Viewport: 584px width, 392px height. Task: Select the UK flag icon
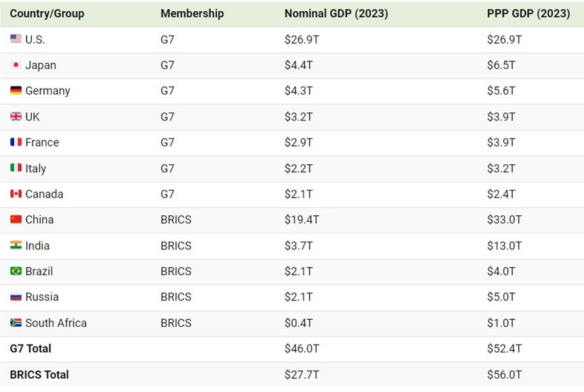tap(16, 117)
